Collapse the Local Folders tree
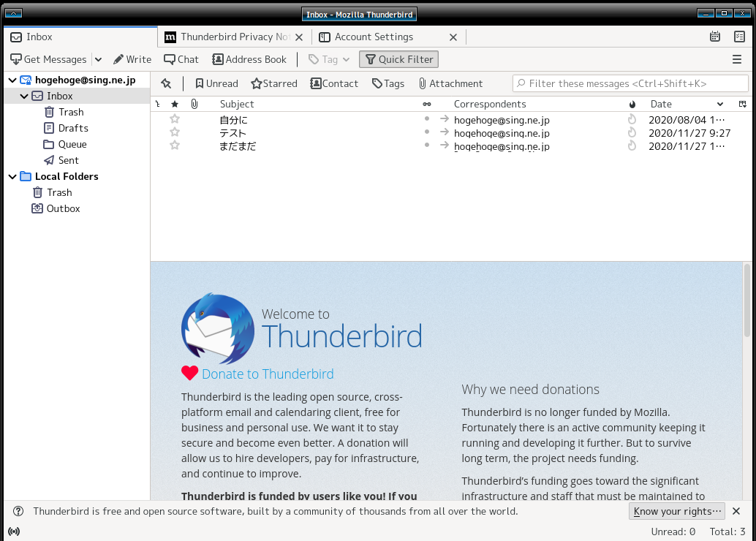Image resolution: width=756 pixels, height=541 pixels. [12, 176]
